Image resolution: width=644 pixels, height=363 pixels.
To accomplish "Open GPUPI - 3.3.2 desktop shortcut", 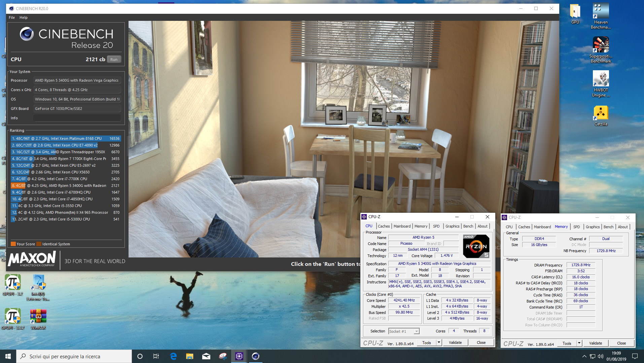I will click(13, 319).
